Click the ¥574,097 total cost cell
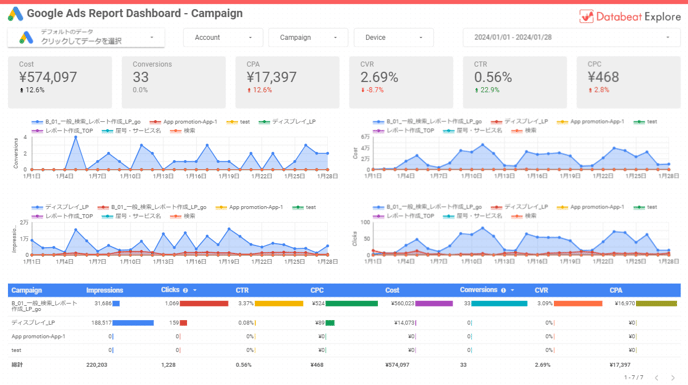688x385 pixels. tap(397, 365)
